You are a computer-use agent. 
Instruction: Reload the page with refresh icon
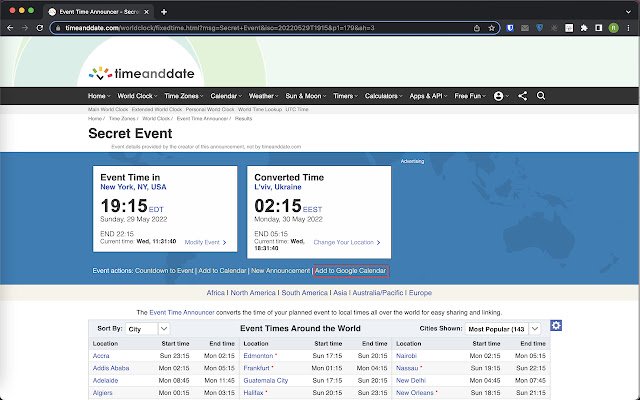coord(40,28)
